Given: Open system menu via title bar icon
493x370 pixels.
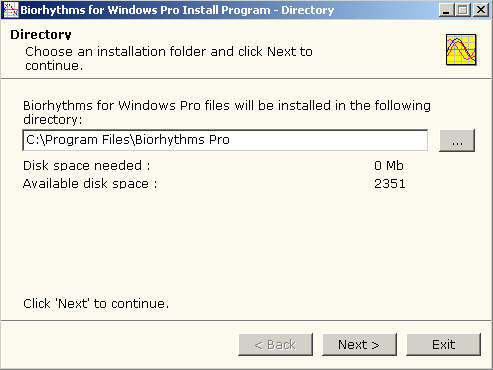Looking at the screenshot, I should [10, 10].
